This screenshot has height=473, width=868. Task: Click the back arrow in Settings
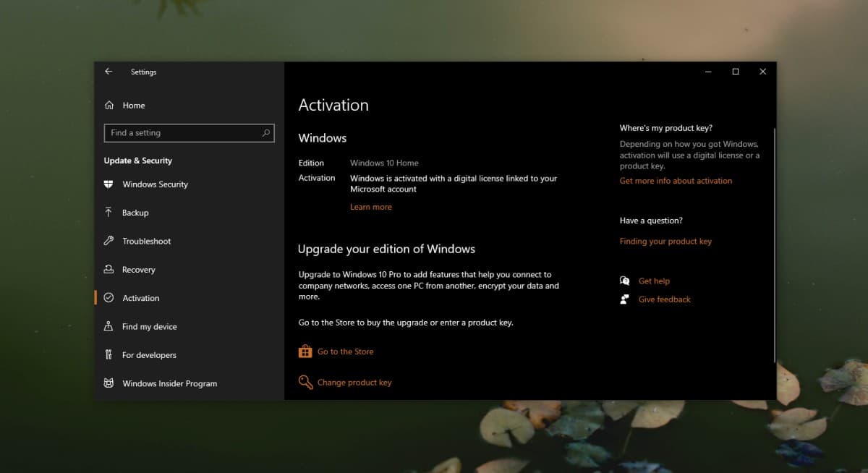109,72
